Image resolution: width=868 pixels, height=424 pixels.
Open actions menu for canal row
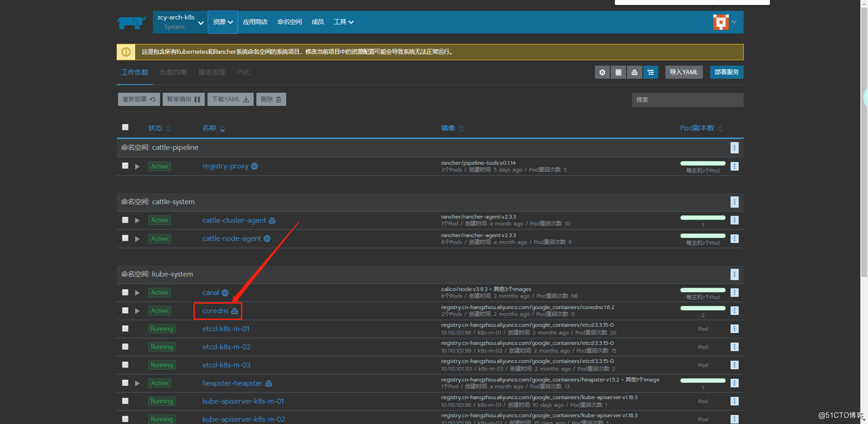(x=735, y=293)
